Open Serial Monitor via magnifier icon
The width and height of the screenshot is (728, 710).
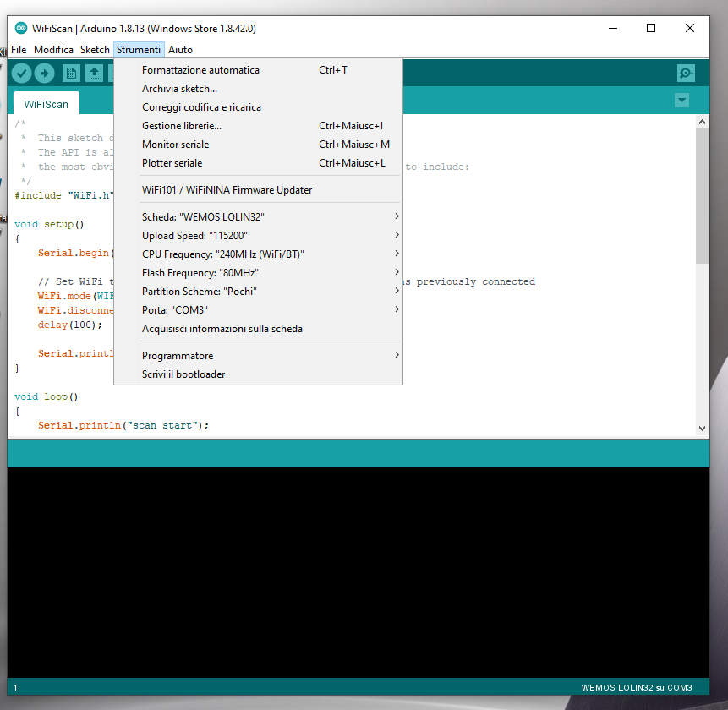point(686,73)
